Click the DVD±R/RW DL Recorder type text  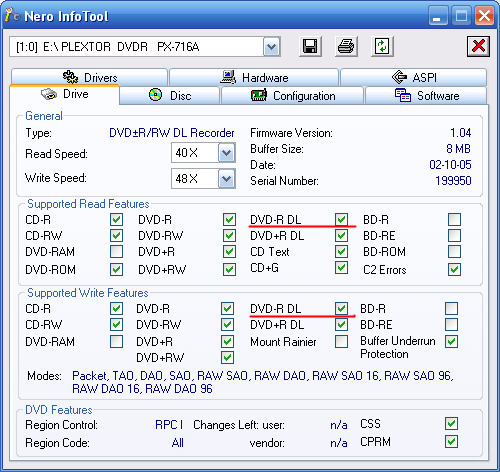point(172,133)
